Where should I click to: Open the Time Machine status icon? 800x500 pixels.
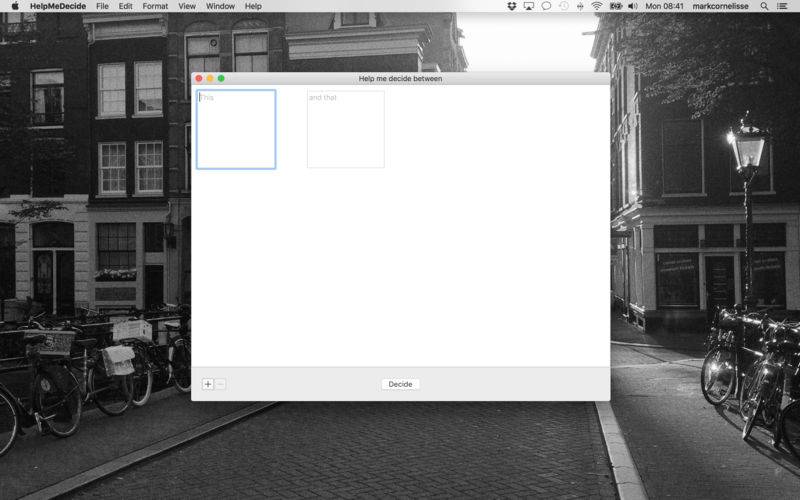[563, 6]
